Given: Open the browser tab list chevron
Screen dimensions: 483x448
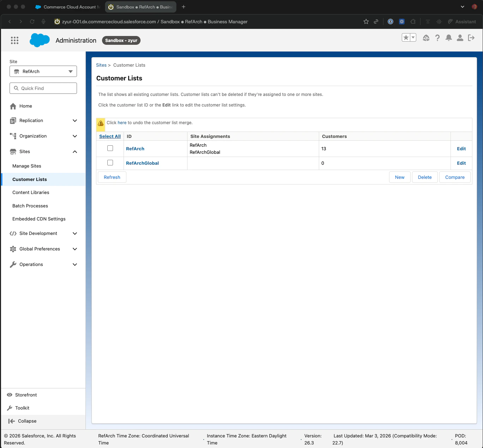Looking at the screenshot, I should pos(463,7).
